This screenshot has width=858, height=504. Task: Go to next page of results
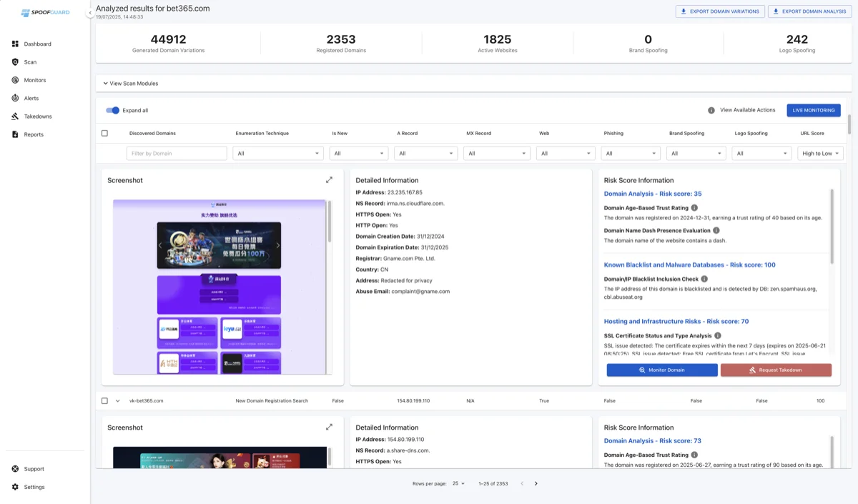(x=536, y=484)
